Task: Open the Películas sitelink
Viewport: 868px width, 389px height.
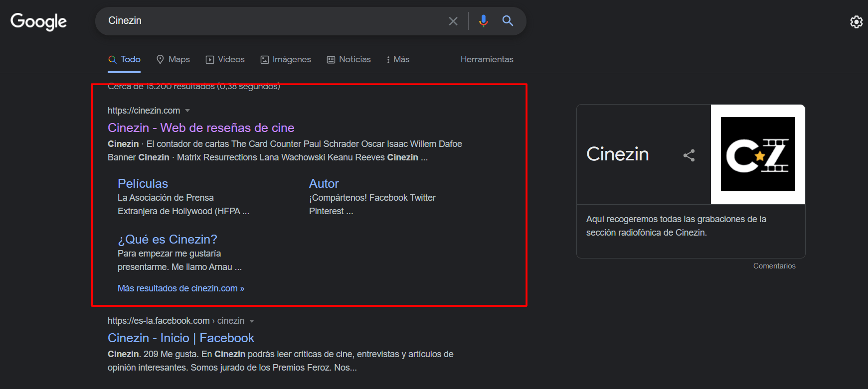Action: 143,183
